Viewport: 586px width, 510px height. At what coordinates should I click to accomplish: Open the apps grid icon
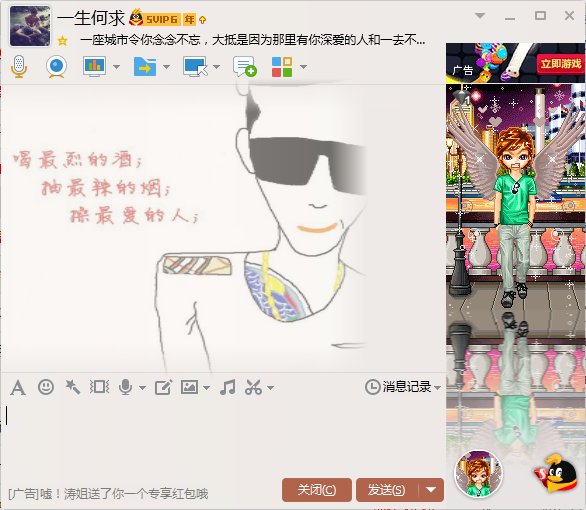click(282, 67)
